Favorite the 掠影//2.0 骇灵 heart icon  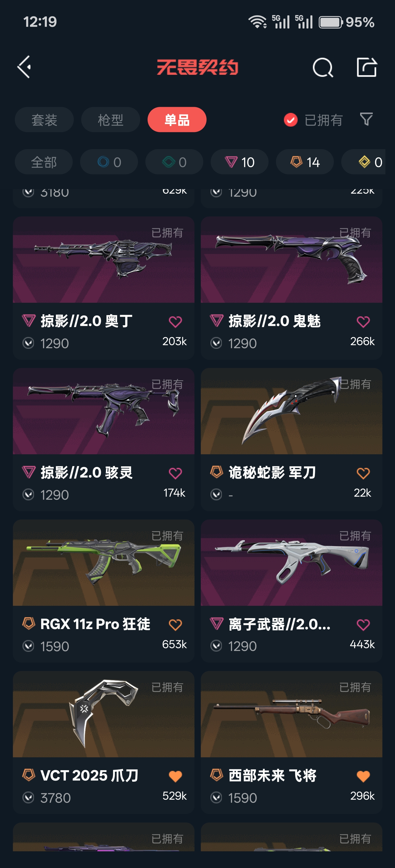click(175, 473)
